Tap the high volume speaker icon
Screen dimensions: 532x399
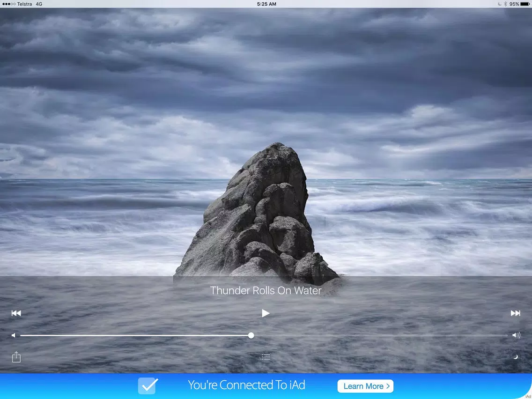pos(516,335)
